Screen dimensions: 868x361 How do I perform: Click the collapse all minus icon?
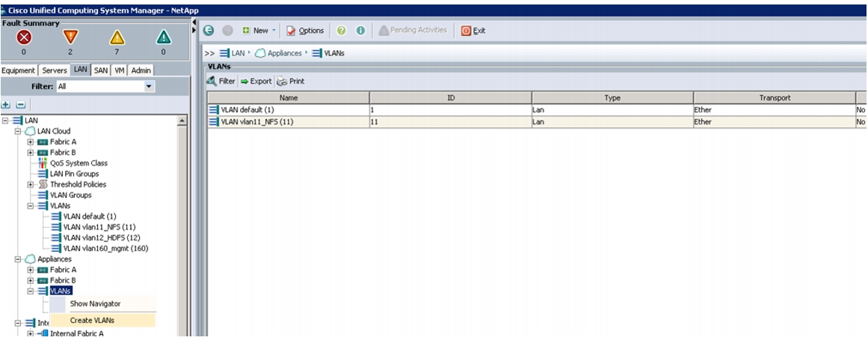tap(20, 105)
